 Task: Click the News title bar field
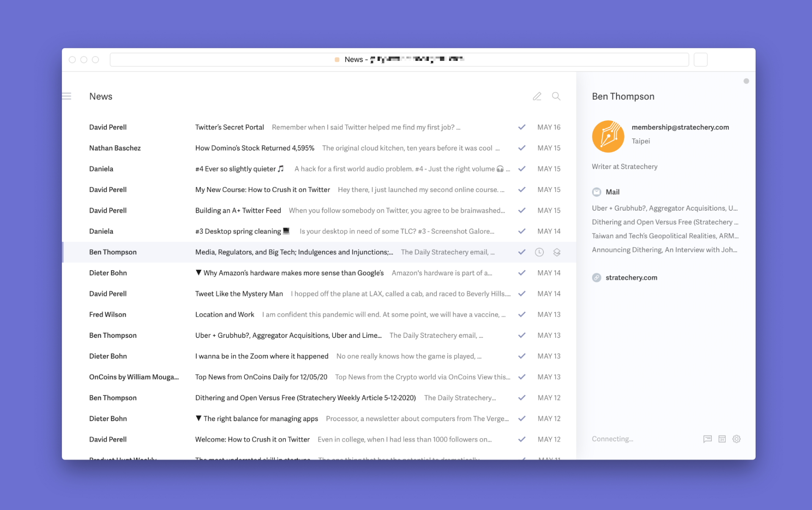(399, 60)
